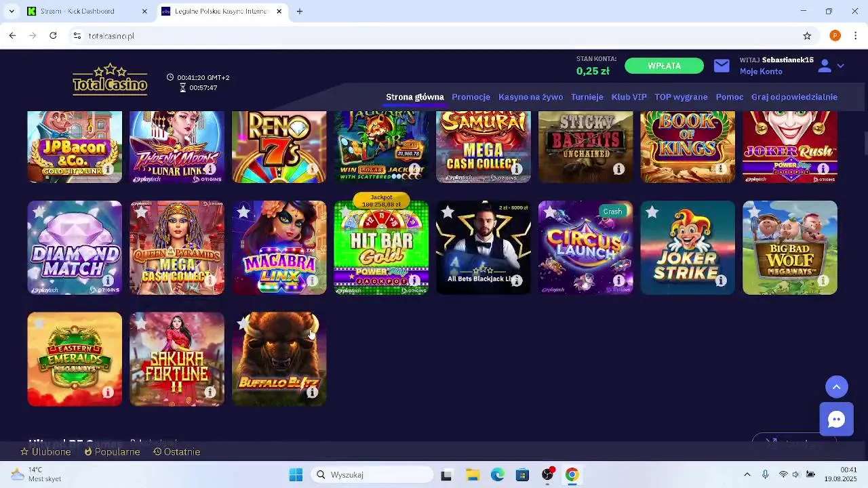
Task: Open Turnieje menu item
Action: [x=587, y=97]
